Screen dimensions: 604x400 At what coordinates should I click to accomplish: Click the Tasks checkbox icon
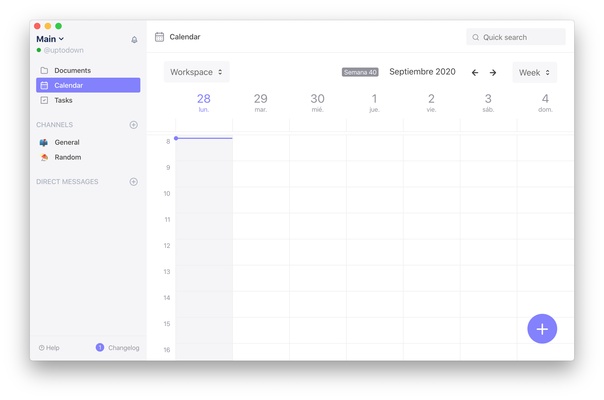[x=44, y=100]
